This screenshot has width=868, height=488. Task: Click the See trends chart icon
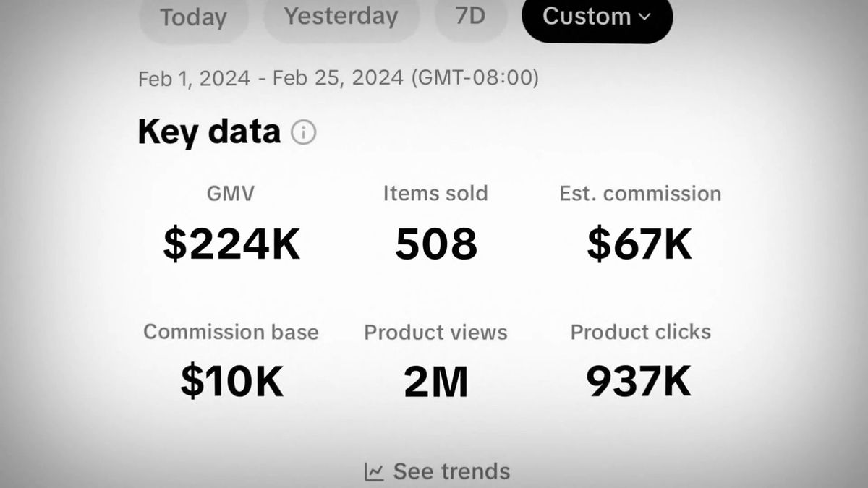pyautogui.click(x=374, y=472)
